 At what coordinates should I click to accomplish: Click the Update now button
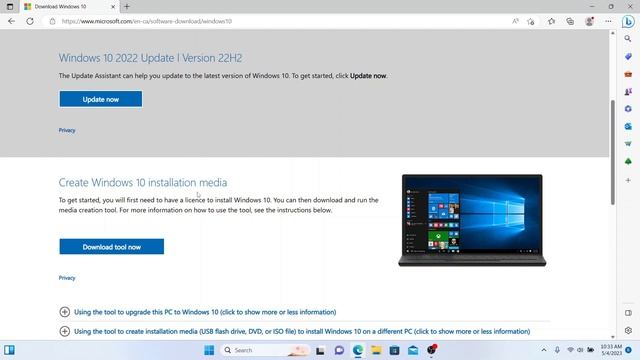[x=101, y=99]
